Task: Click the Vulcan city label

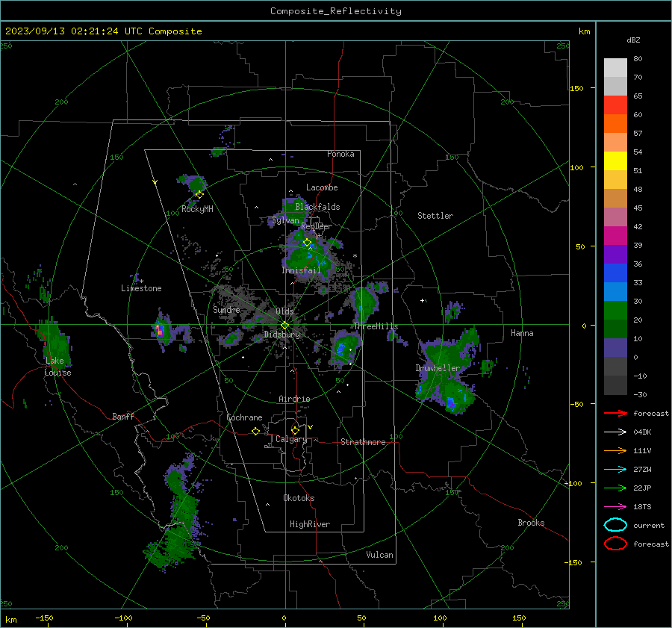Action: 379,555
